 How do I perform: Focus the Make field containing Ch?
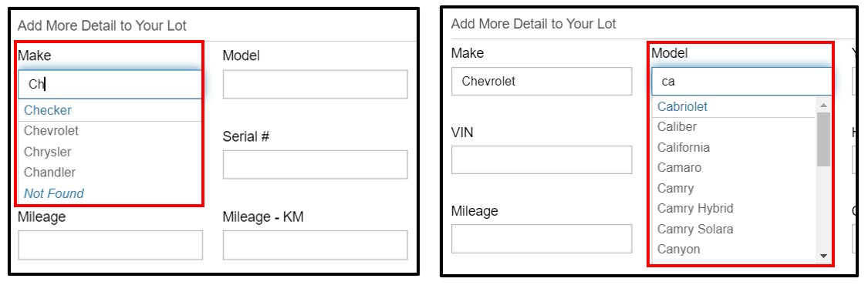tap(110, 84)
